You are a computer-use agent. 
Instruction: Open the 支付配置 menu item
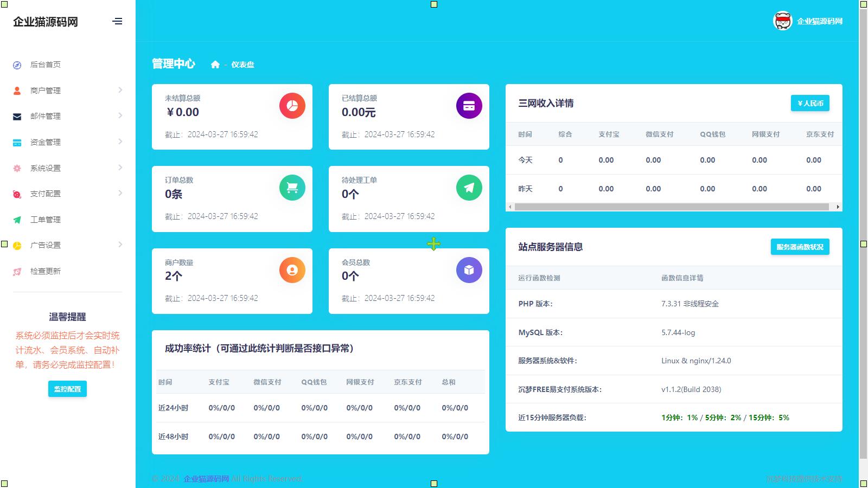pyautogui.click(x=46, y=194)
